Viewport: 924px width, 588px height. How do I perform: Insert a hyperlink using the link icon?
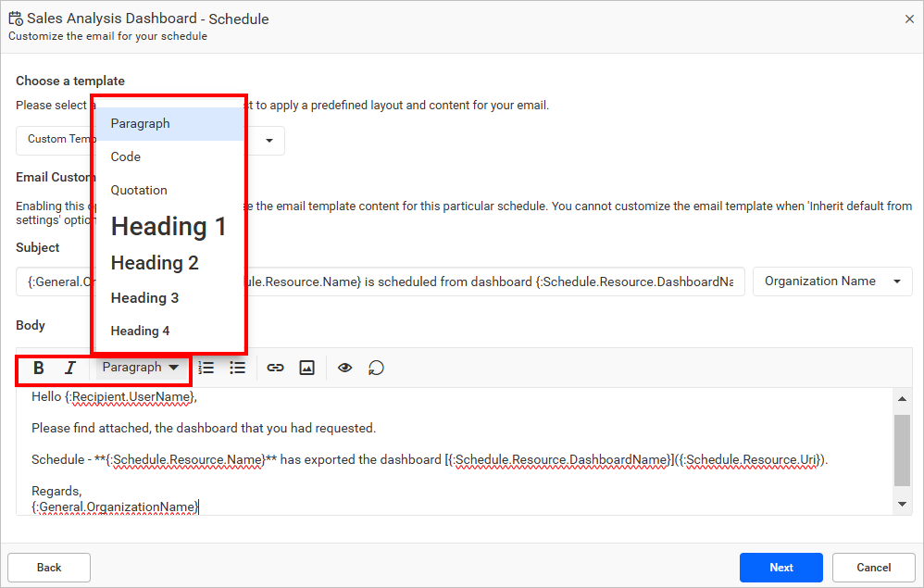pos(275,368)
